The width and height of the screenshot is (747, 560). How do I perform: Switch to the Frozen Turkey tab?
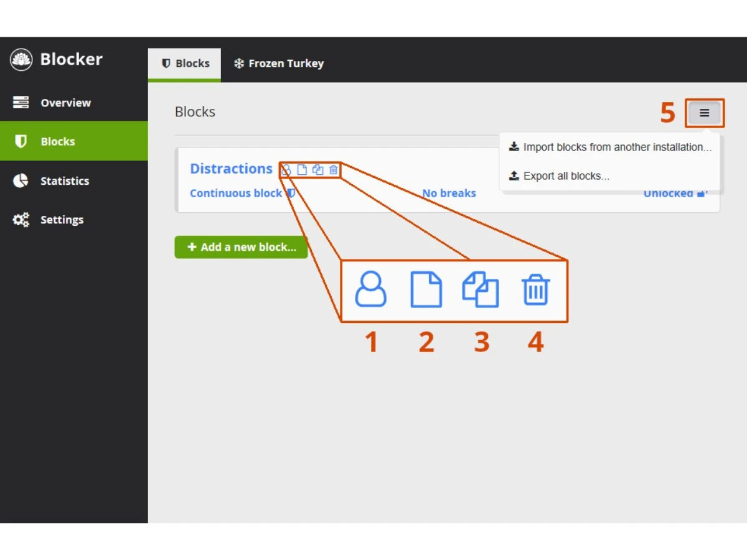[279, 63]
